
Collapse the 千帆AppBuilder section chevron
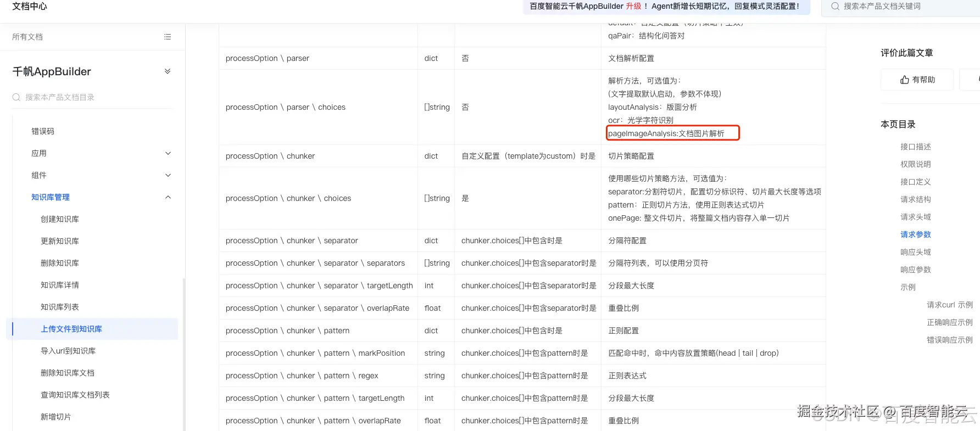point(168,71)
